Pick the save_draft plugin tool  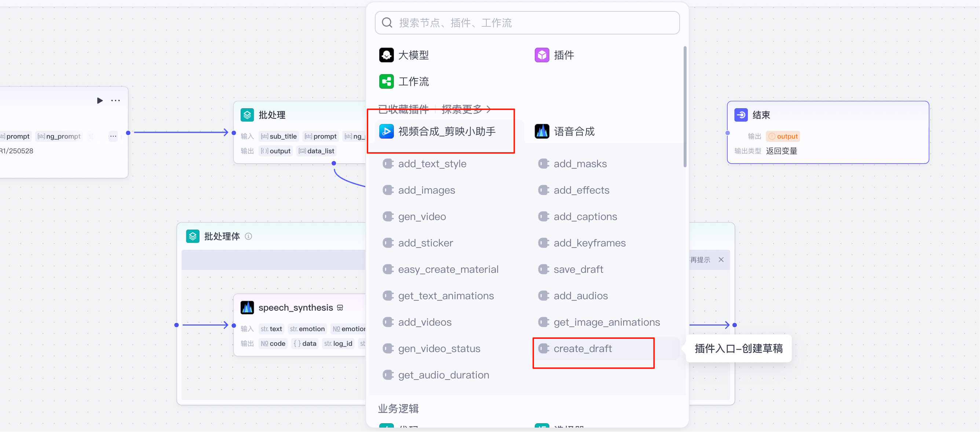[x=578, y=269]
